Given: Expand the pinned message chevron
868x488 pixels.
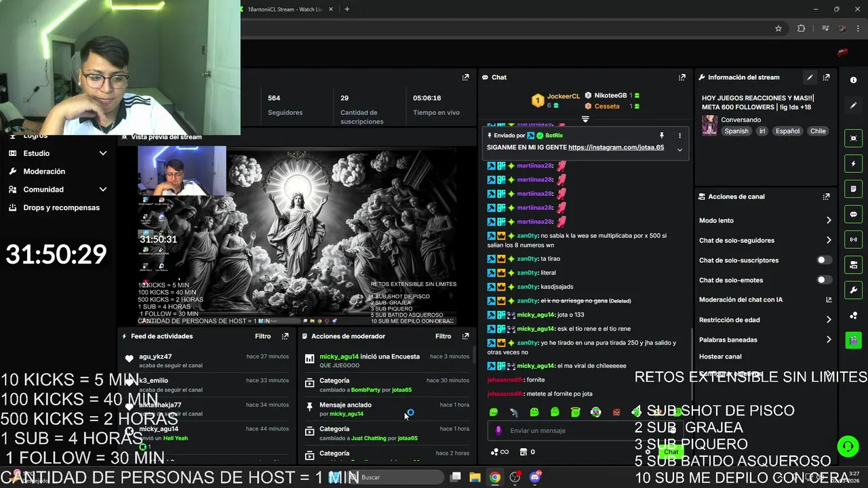Looking at the screenshot, I should click(x=679, y=150).
